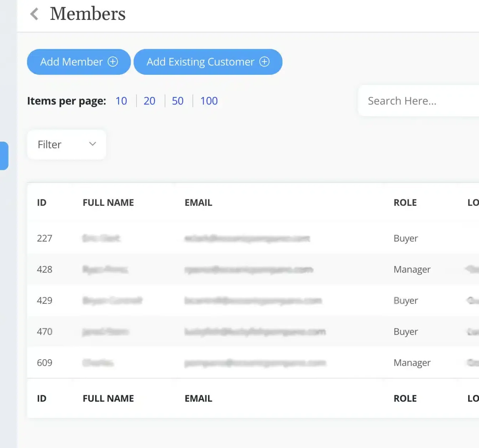Viewport: 479px width, 448px height.
Task: Open the Filter dropdown
Action: tap(67, 145)
